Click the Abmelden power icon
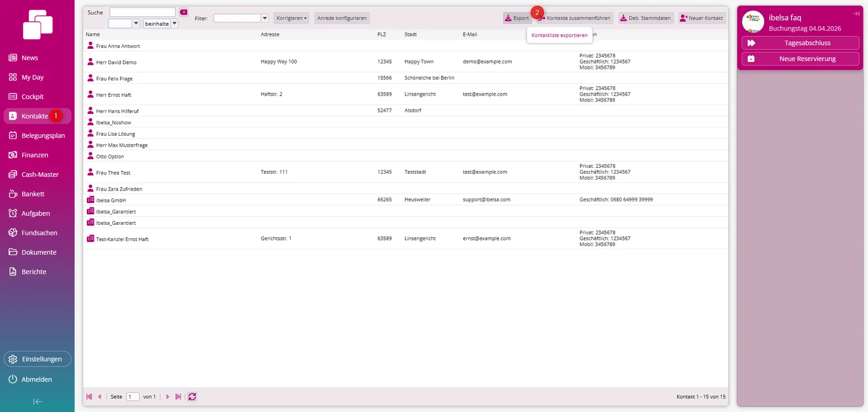The image size is (868, 412). tap(13, 379)
